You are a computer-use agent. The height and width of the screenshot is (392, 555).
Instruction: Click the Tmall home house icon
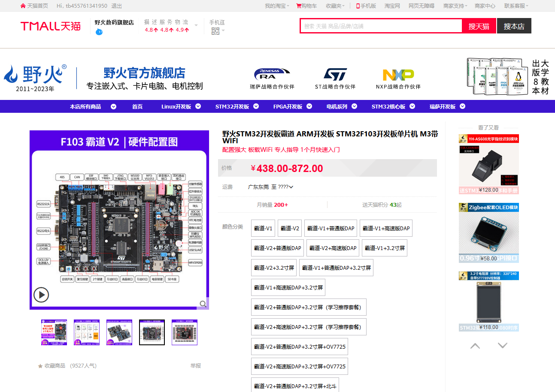[x=23, y=6]
